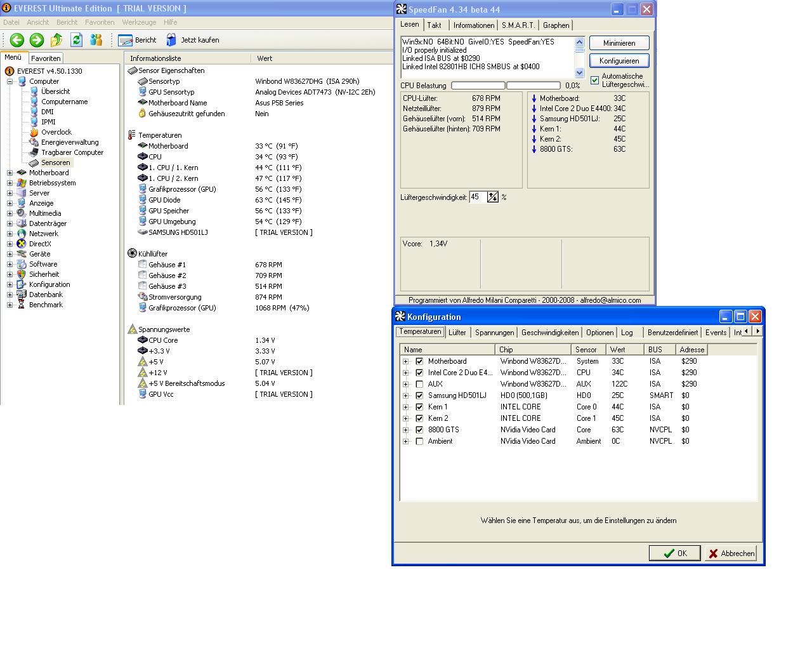Uncheck the 8800 GTS checkbox
Viewport: 812px width, 650px height.
click(419, 430)
